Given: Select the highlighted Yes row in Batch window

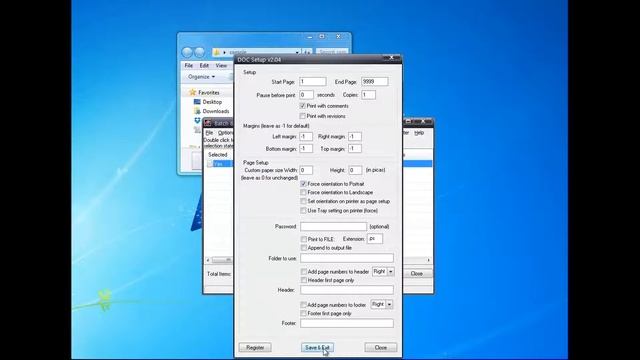Looking at the screenshot, I should coord(219,164).
